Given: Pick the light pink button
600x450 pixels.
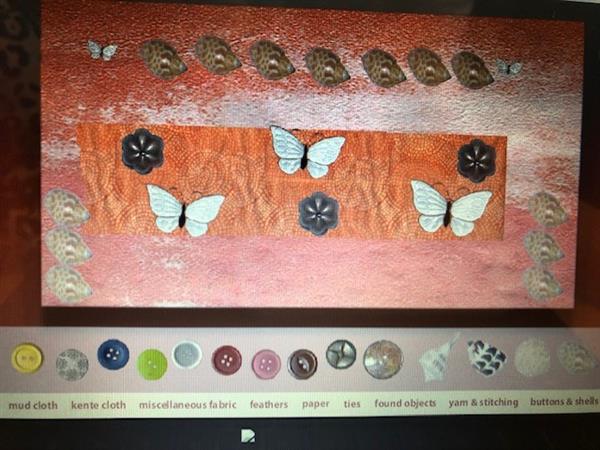Looking at the screenshot, I should tap(266, 364).
